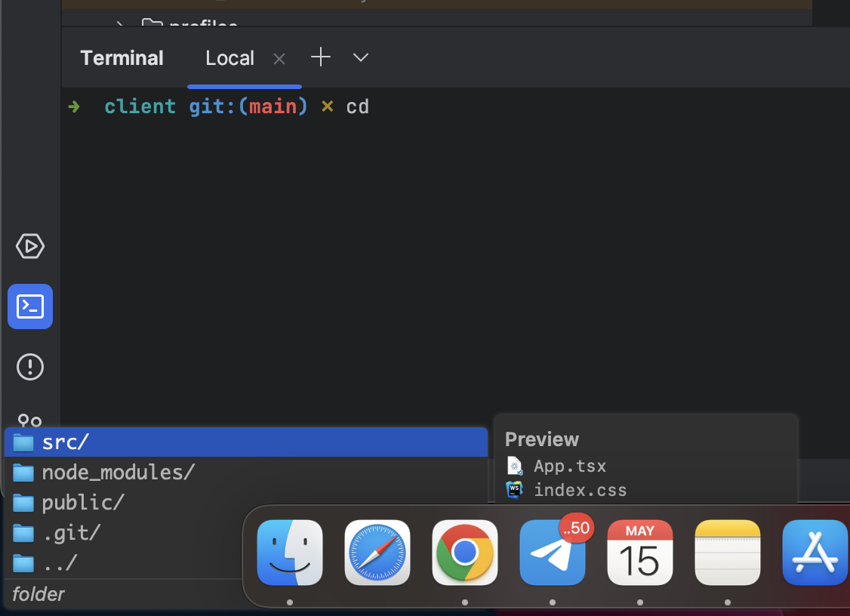Click the folder icon beside public/
Screen dimensions: 850x616
click(23, 503)
